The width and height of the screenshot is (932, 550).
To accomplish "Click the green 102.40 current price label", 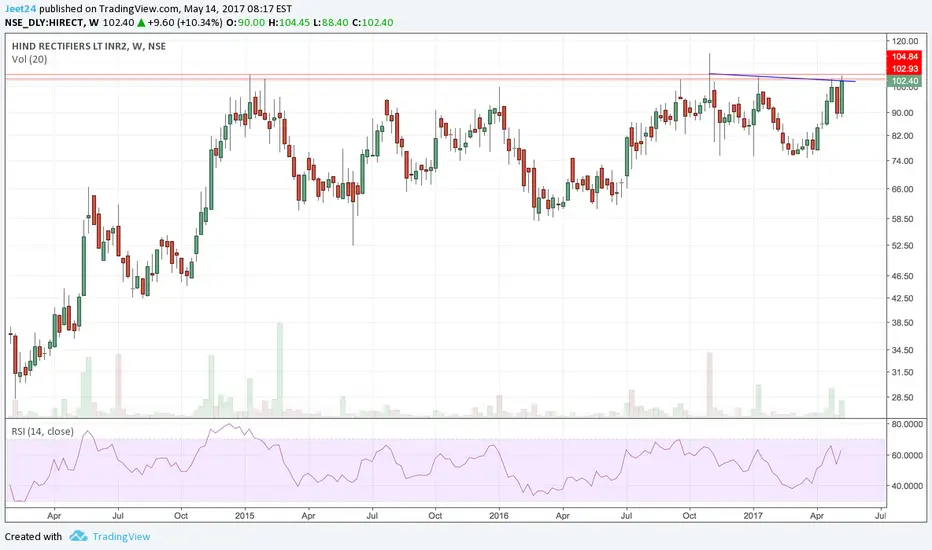I will (x=904, y=81).
